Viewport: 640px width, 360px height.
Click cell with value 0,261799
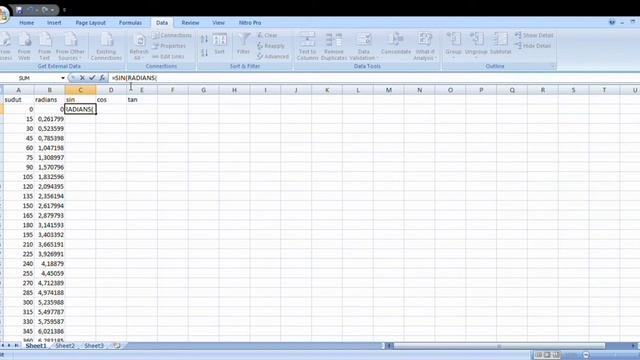click(x=49, y=119)
